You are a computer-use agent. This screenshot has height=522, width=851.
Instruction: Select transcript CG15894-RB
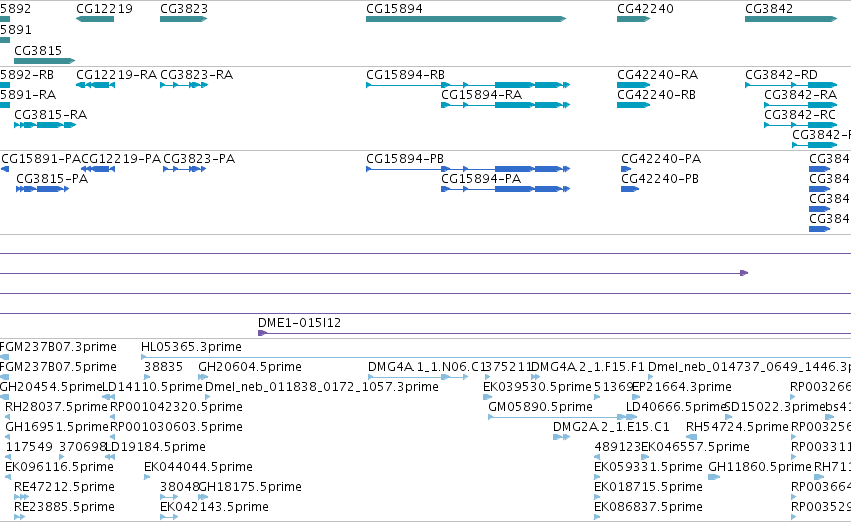click(x=405, y=75)
